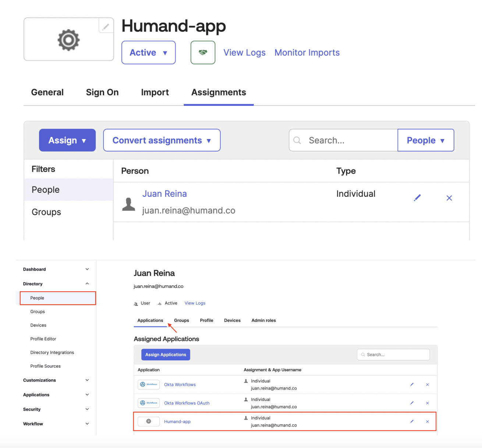Viewport: 482px width, 448px height.
Task: Click the Okta Workflows app icon
Action: (148, 384)
